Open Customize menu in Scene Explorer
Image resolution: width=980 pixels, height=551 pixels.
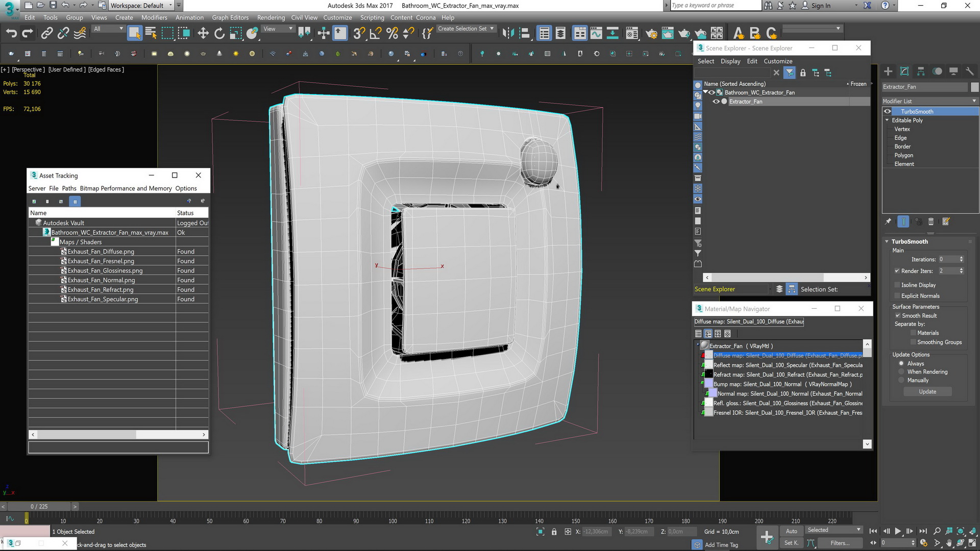(x=778, y=61)
